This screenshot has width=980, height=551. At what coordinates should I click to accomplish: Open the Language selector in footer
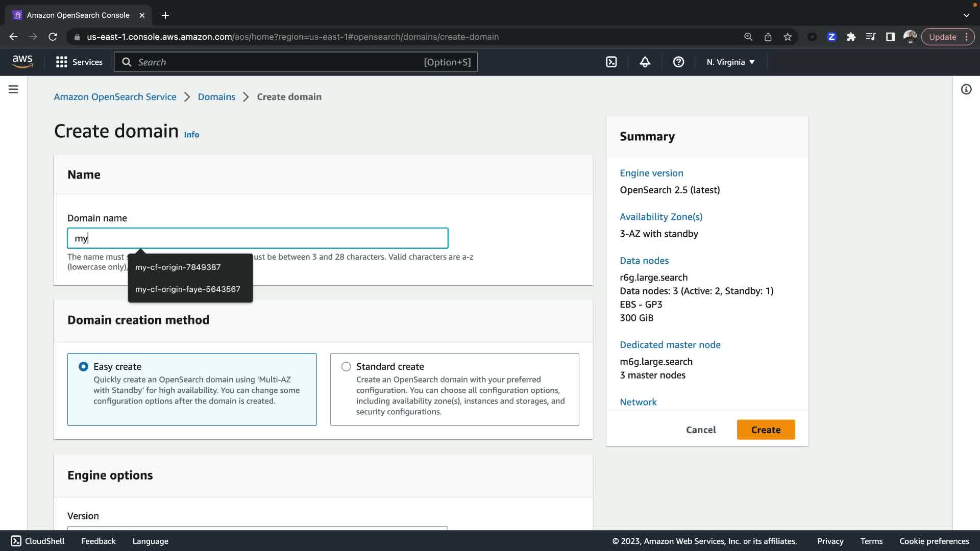tap(150, 541)
